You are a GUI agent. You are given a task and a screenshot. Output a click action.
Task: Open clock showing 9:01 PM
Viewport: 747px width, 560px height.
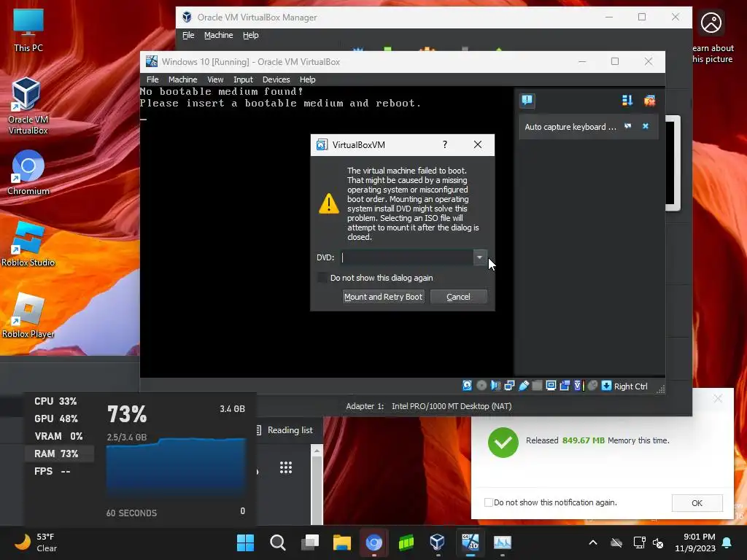695,542
